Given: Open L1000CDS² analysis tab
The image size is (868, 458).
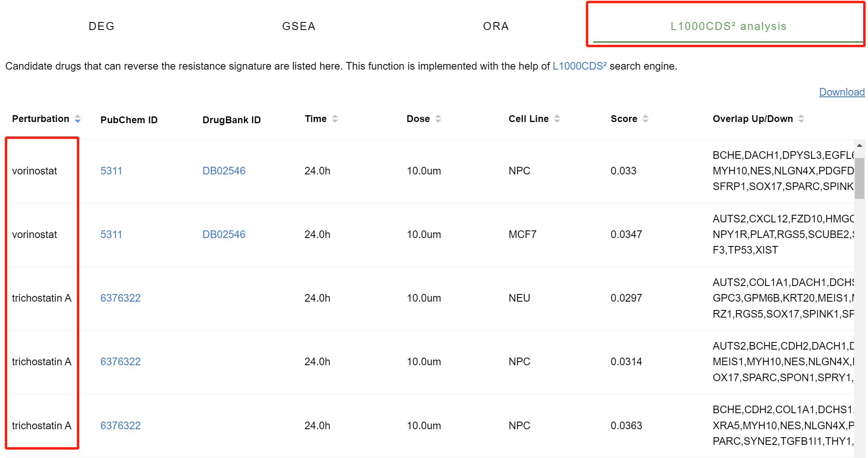Looking at the screenshot, I should click(x=728, y=26).
